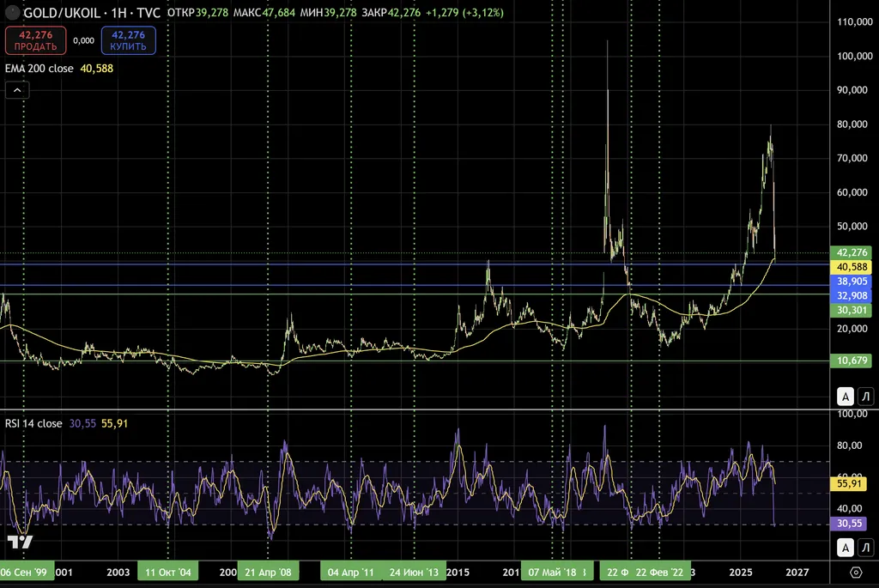Screen dimensions: 879x588
Task: Collapse the indicator legend with the chevron
Action: point(17,89)
